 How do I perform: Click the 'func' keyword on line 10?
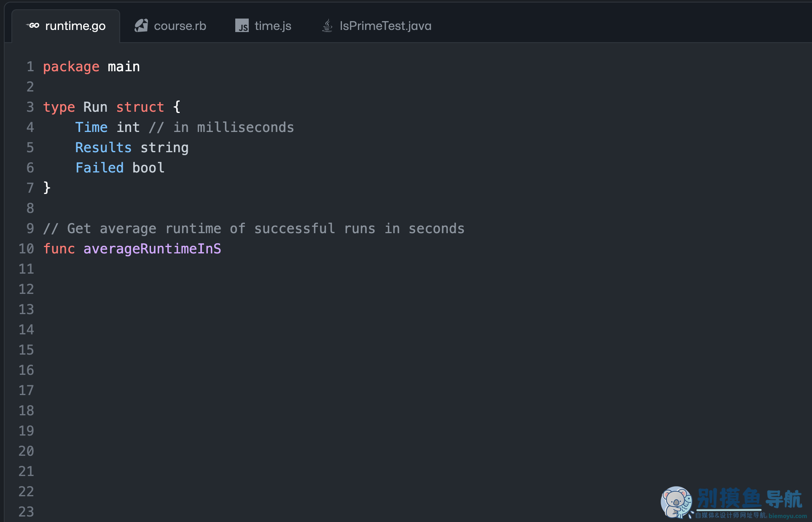click(59, 249)
